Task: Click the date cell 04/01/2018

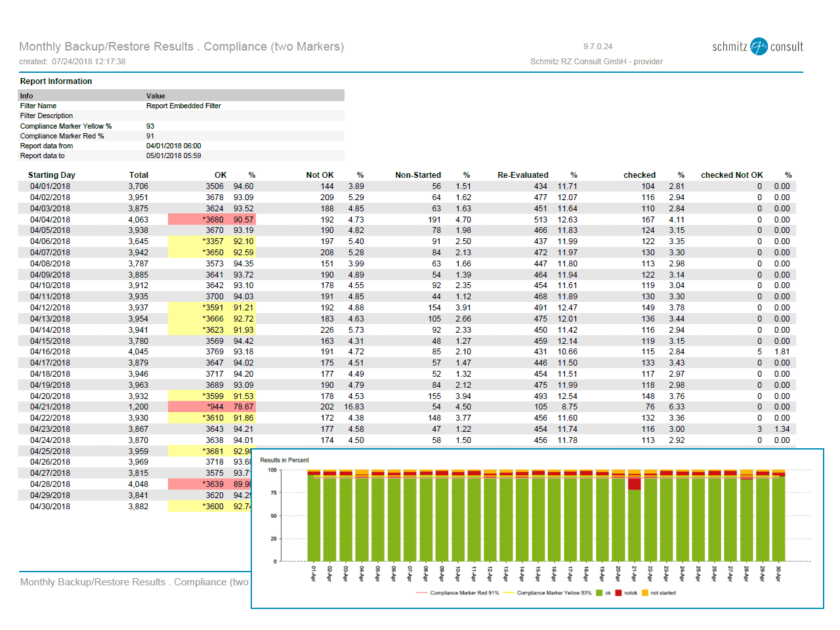Action: click(50, 186)
